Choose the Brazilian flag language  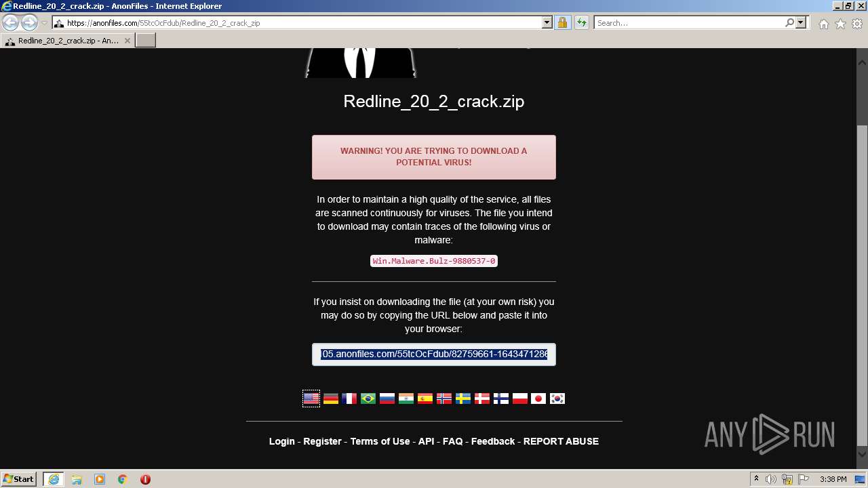(368, 399)
